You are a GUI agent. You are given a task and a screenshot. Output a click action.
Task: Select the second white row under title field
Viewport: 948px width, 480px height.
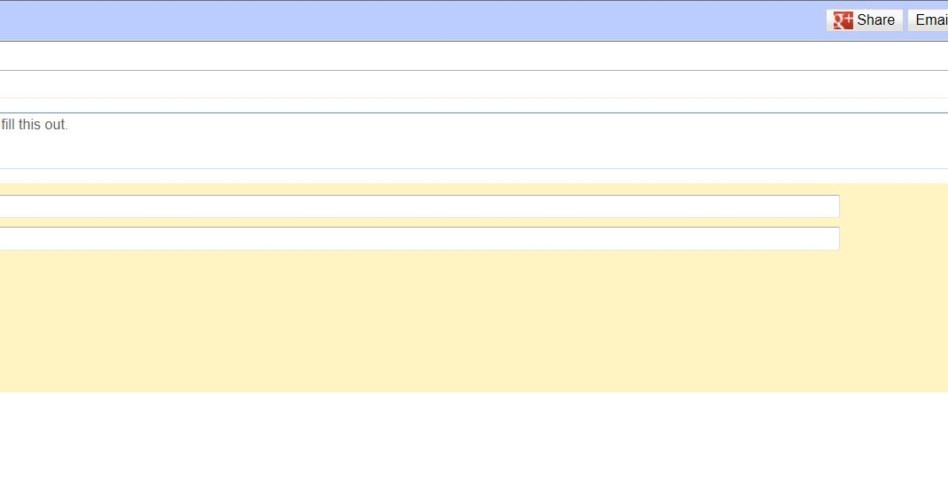(474, 85)
